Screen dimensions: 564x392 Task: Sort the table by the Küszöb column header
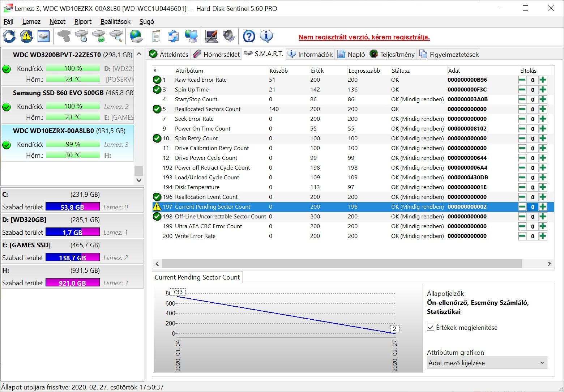point(289,71)
